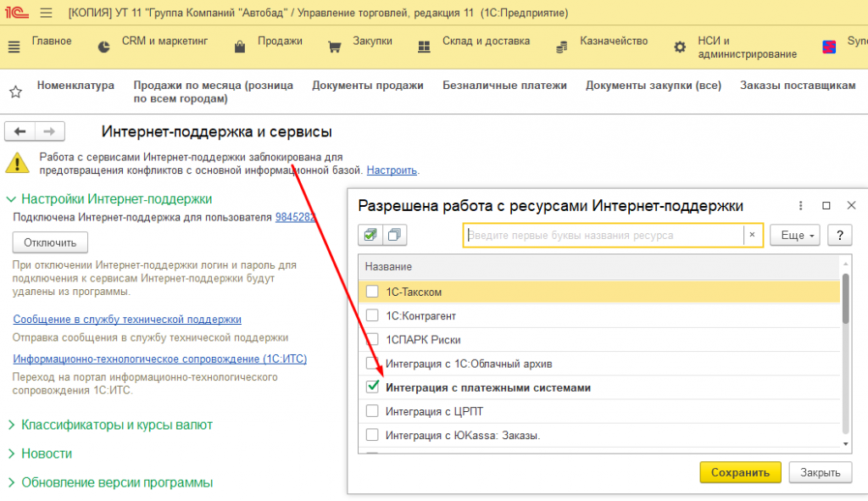Go back with the left arrow button
The width and height of the screenshot is (868, 501).
click(20, 131)
